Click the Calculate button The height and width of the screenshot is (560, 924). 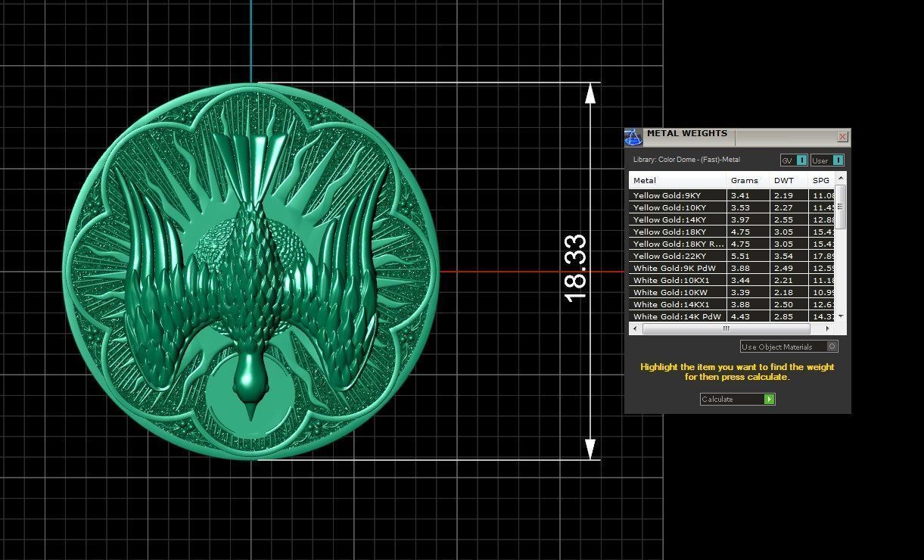pos(737,399)
